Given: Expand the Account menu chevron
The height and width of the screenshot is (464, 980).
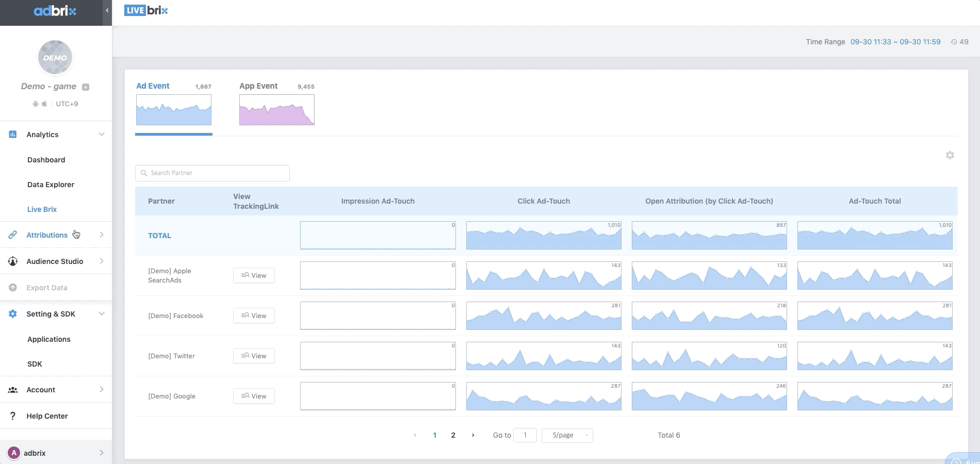Looking at the screenshot, I should click(102, 390).
